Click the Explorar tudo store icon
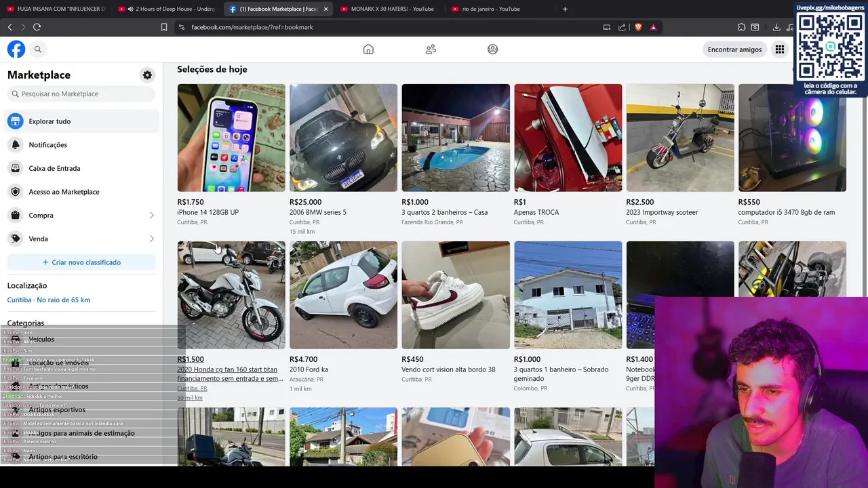This screenshot has height=488, width=868. click(x=15, y=121)
